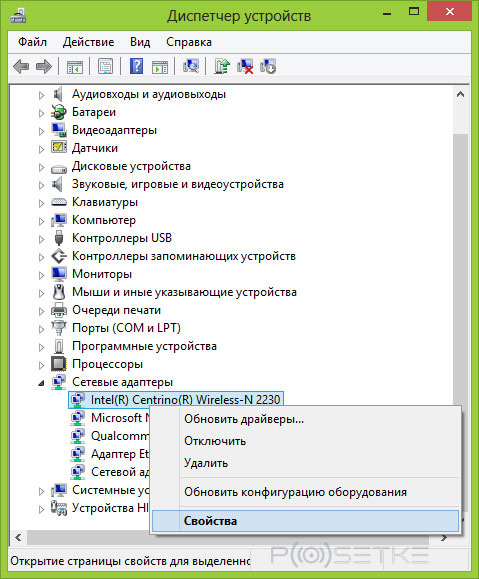Image resolution: width=479 pixels, height=579 pixels.
Task: Collapse the Сетевые адаптеры node
Action: (41, 383)
